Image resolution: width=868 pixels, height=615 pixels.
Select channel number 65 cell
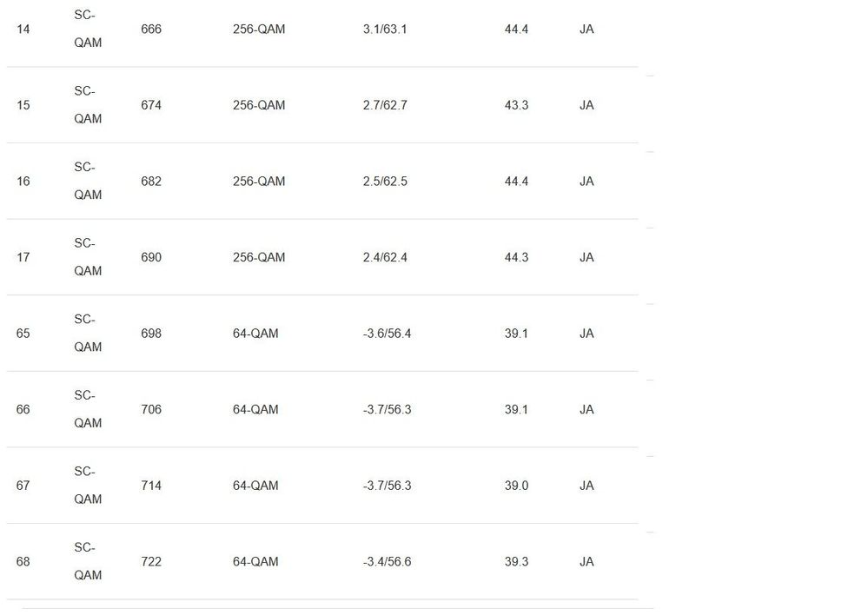[23, 334]
